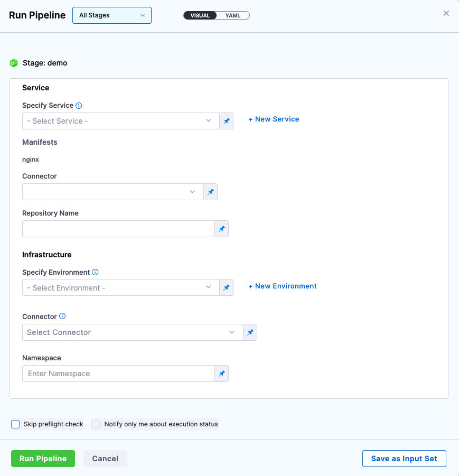The image size is (459, 476).
Task: Switch to the VISUAL view tab
Action: pos(200,15)
